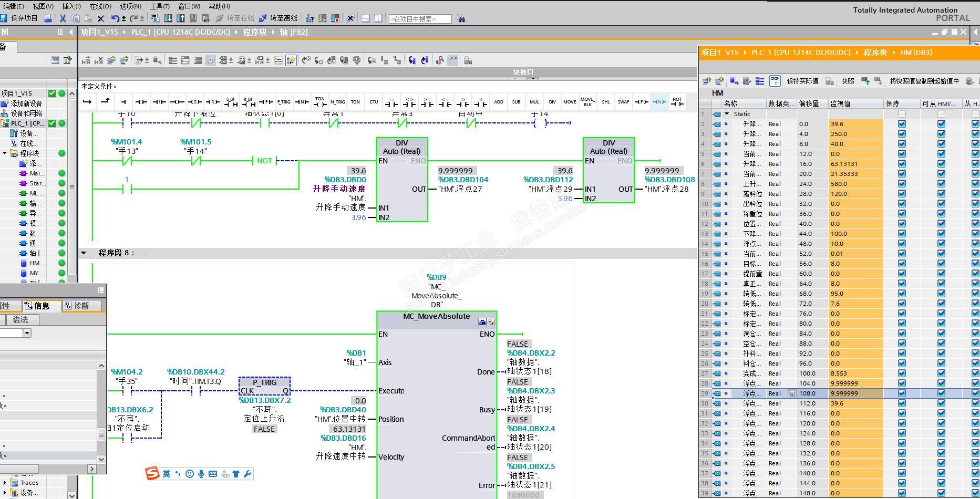Image resolution: width=980 pixels, height=499 pixels.
Task: Open the 在线(O) menu
Action: coord(100,6)
